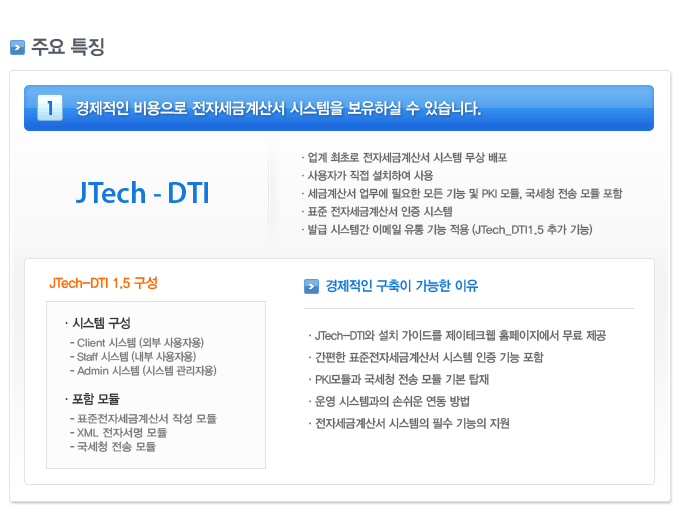Select the last list item 국세청 전송 모듈
The image size is (680, 531).
113,446
